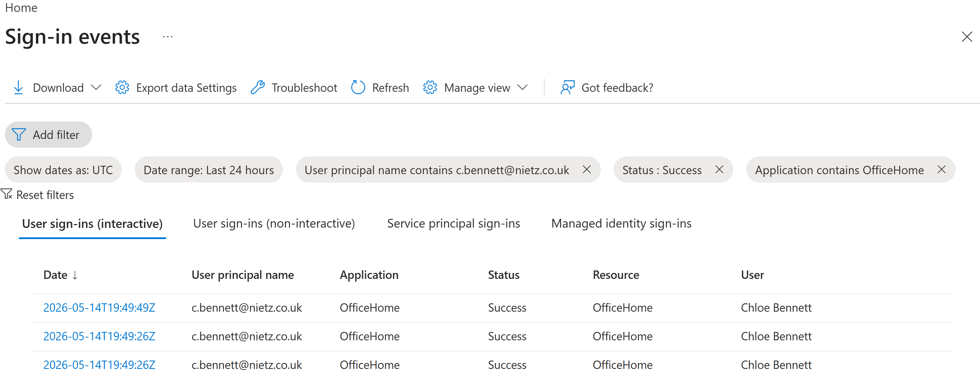The image size is (980, 378).
Task: Select the User sign-ins (interactive) tab
Action: pyautogui.click(x=92, y=224)
